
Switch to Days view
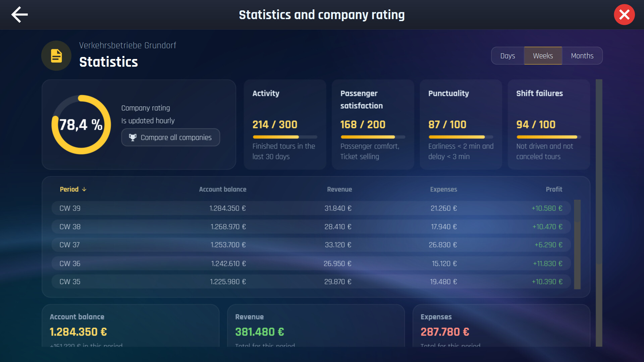507,56
